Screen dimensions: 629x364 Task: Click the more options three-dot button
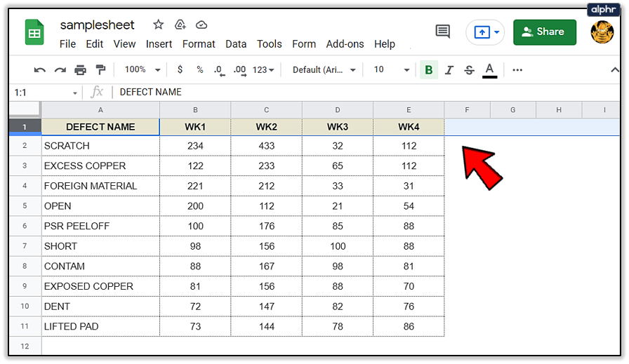pos(517,70)
